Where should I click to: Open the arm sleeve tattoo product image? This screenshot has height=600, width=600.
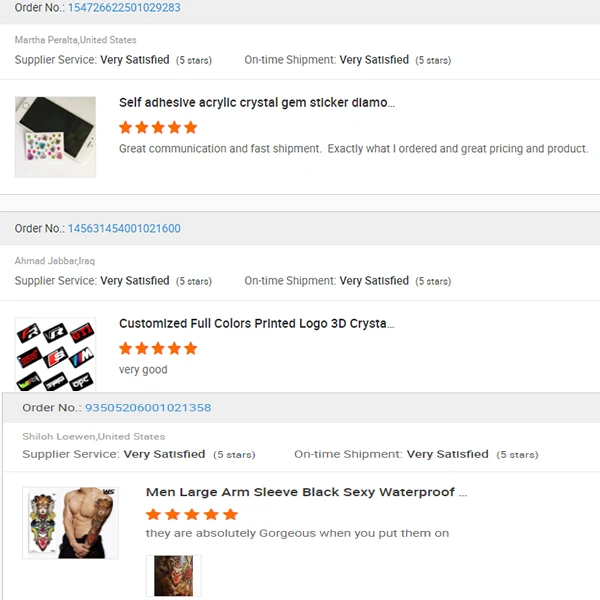point(70,523)
